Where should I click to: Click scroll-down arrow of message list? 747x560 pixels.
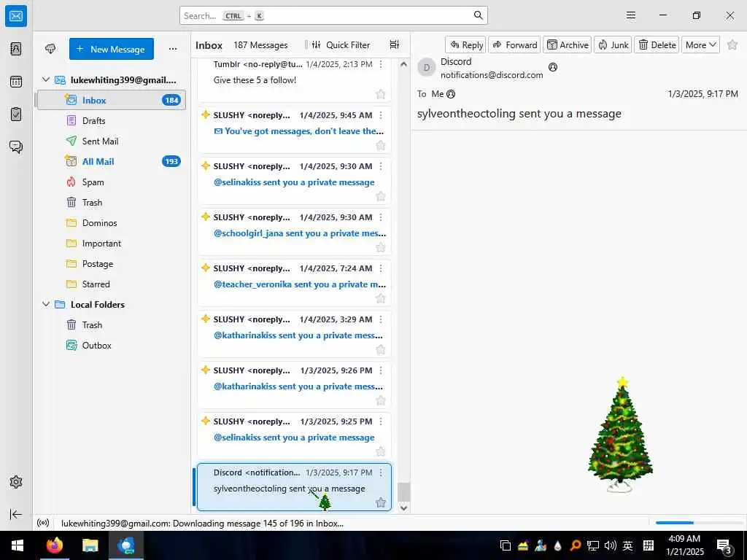tap(403, 508)
